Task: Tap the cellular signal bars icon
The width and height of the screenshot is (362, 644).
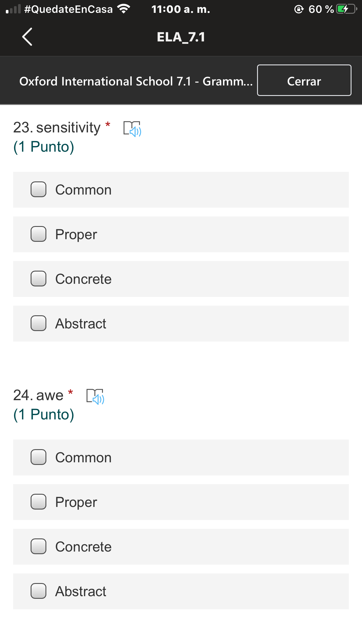Action: point(13,9)
